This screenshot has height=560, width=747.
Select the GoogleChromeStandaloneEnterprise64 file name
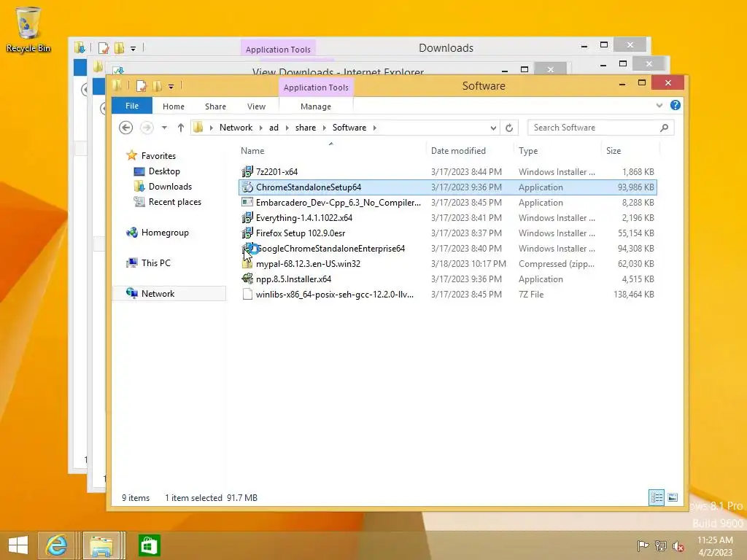(330, 249)
